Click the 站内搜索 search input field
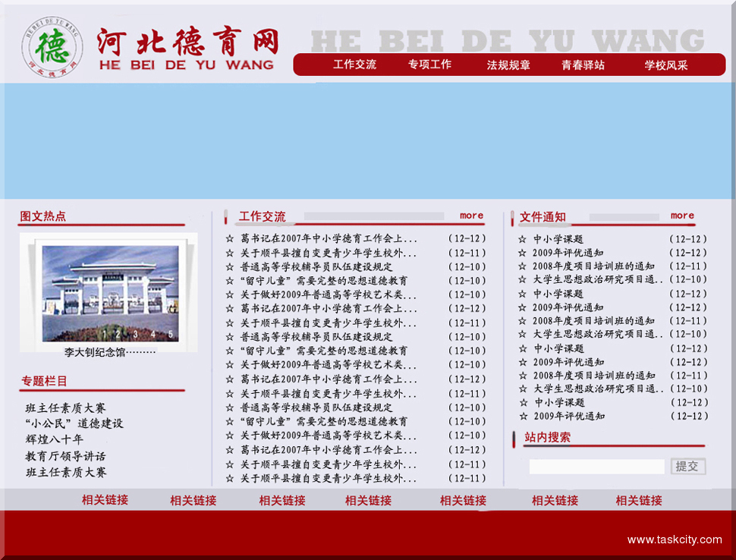Screen dimensions: 736x560 (x=596, y=467)
